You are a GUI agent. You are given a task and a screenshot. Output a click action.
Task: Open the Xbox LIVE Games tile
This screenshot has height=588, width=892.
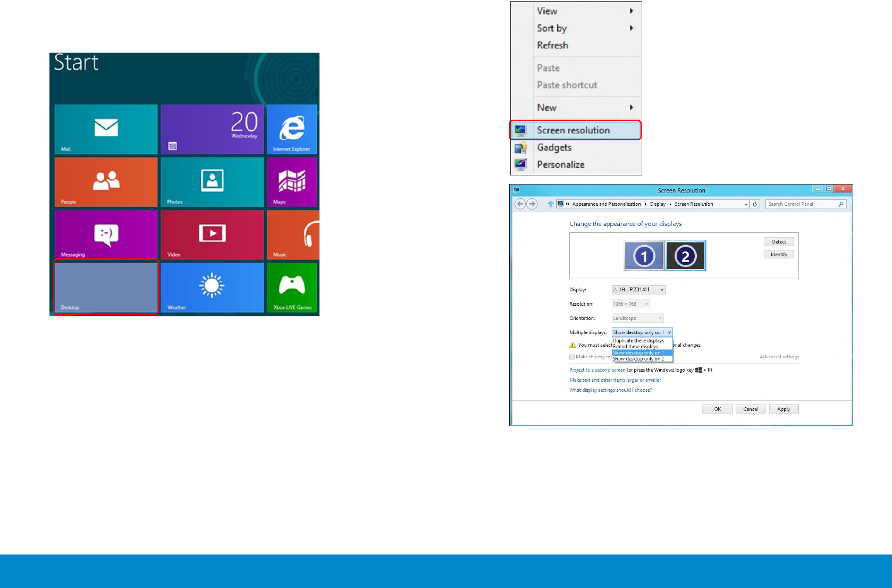point(292,287)
